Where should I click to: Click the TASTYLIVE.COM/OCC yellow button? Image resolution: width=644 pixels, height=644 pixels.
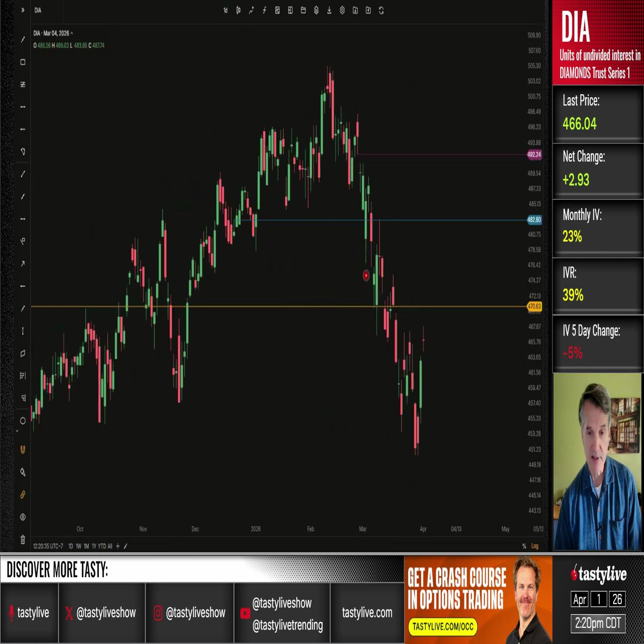click(443, 627)
